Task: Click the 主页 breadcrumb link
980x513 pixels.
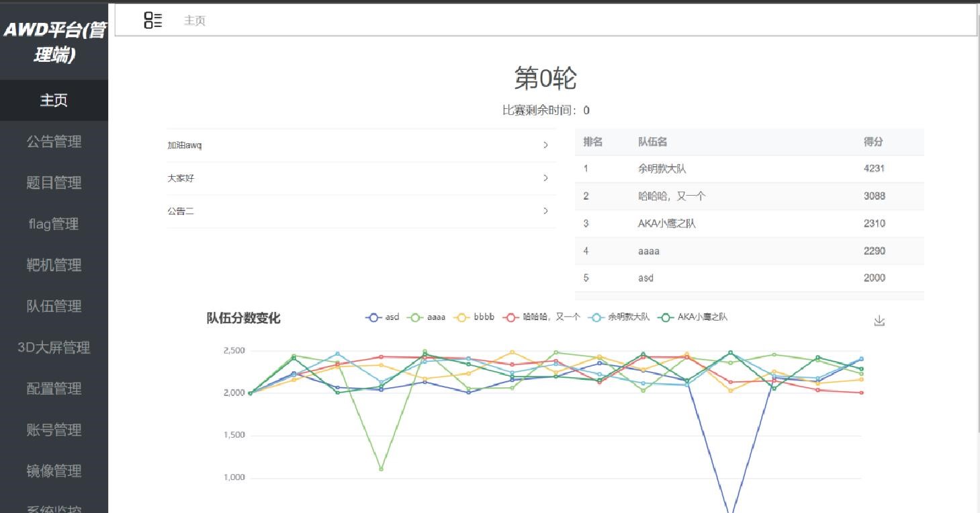Action: point(195,21)
